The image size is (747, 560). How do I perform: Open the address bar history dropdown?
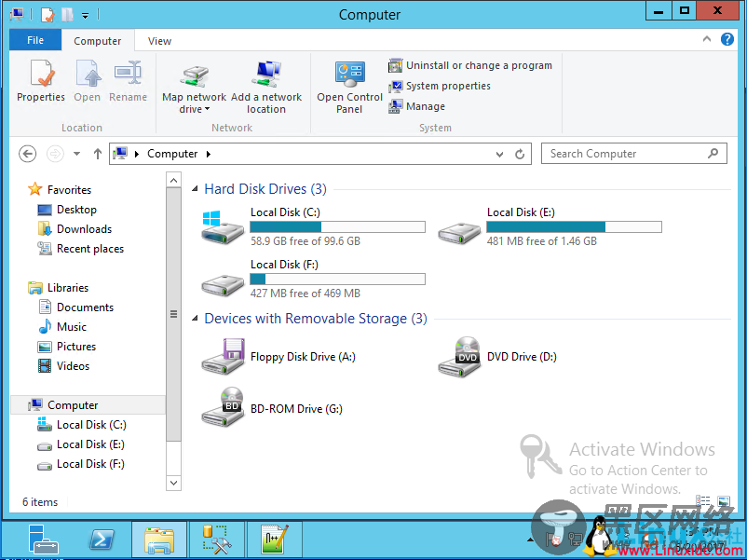(x=499, y=154)
